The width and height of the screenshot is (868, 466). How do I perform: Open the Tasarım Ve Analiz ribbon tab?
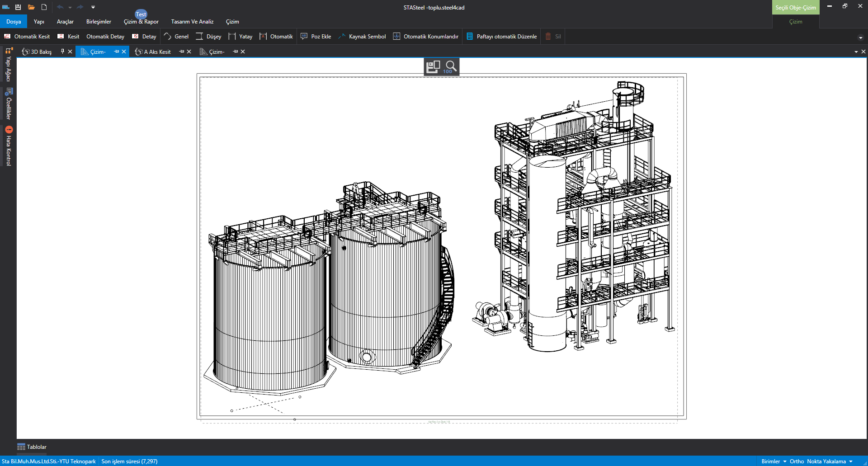(192, 22)
